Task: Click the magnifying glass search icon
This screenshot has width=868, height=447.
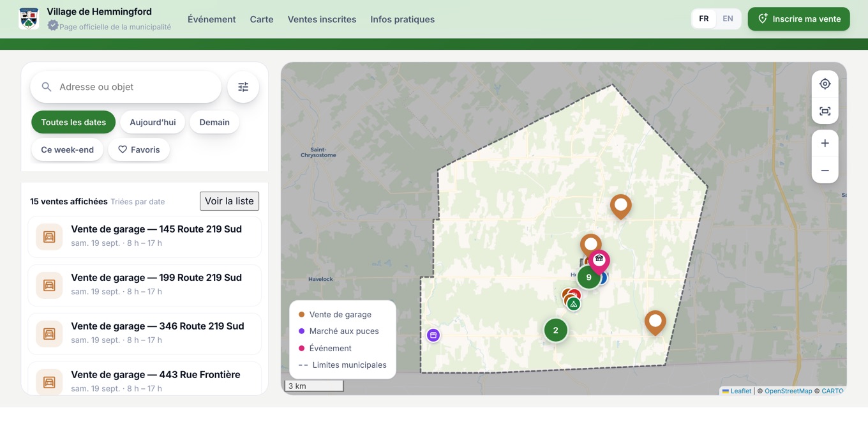Action: 46,87
